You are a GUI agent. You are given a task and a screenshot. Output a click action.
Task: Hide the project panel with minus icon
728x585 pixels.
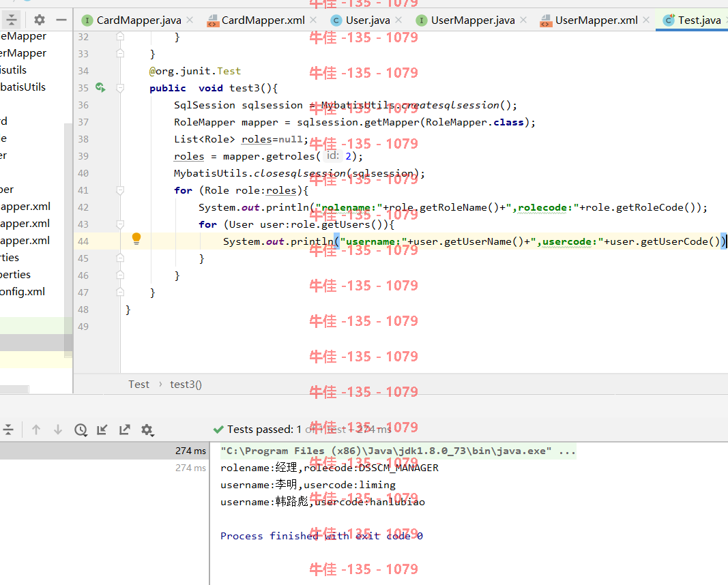(61, 20)
